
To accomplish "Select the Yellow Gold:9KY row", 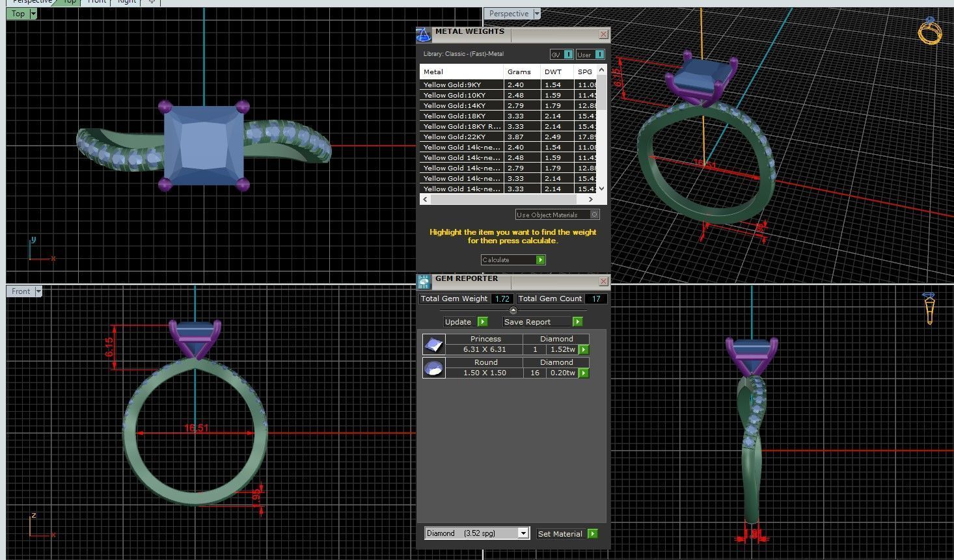I will tap(508, 85).
